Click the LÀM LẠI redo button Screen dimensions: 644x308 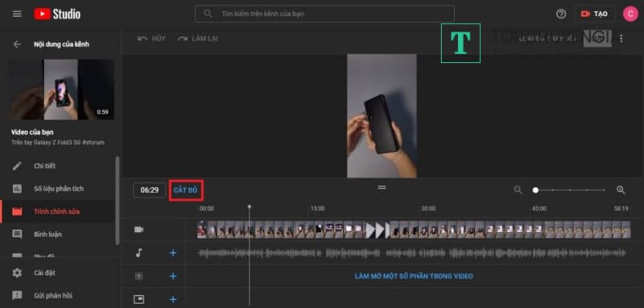point(197,39)
